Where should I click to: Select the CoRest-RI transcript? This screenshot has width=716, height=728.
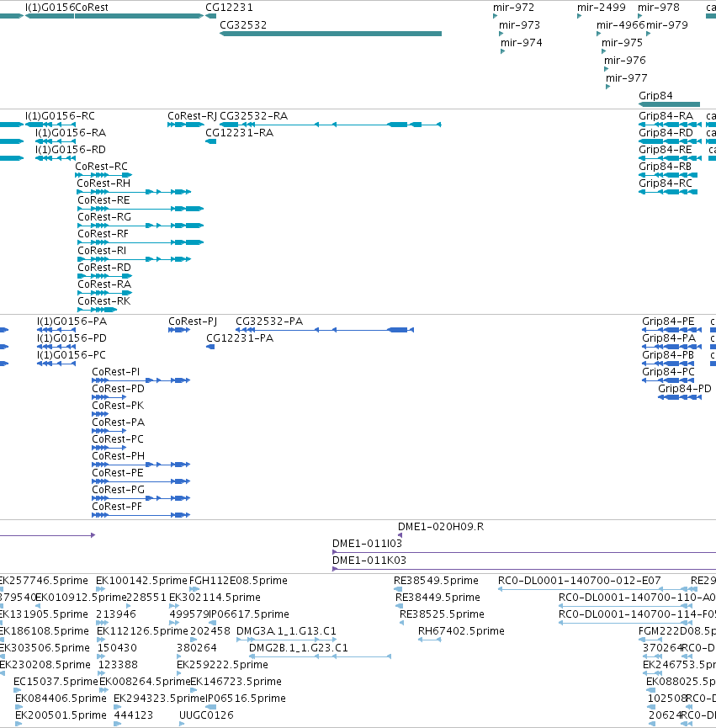(x=134, y=259)
